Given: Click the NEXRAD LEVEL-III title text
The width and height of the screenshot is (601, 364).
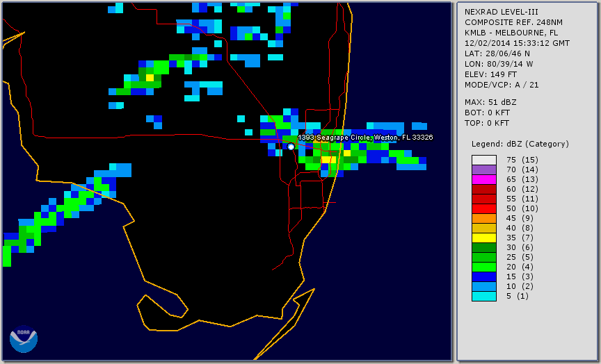Looking at the screenshot, I should [502, 12].
